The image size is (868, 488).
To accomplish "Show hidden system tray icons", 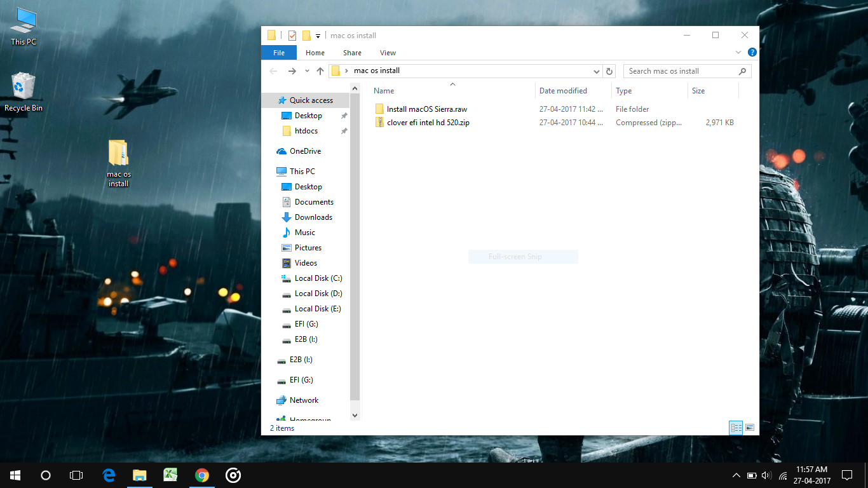I will coord(736,475).
